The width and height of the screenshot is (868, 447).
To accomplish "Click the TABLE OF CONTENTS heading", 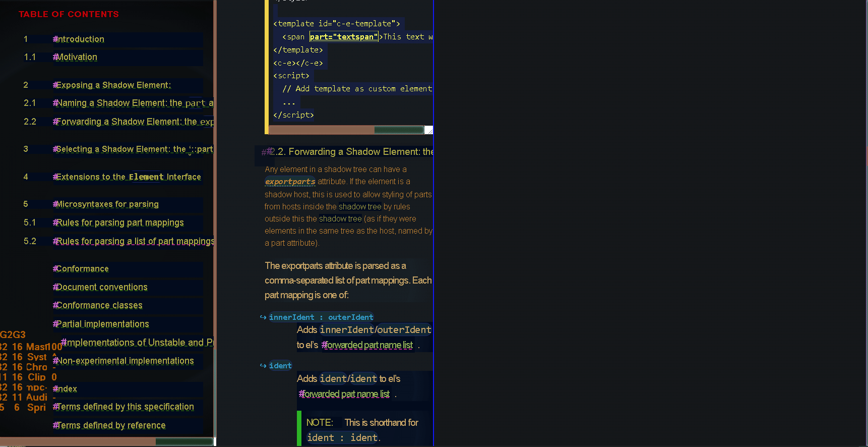I will click(69, 14).
